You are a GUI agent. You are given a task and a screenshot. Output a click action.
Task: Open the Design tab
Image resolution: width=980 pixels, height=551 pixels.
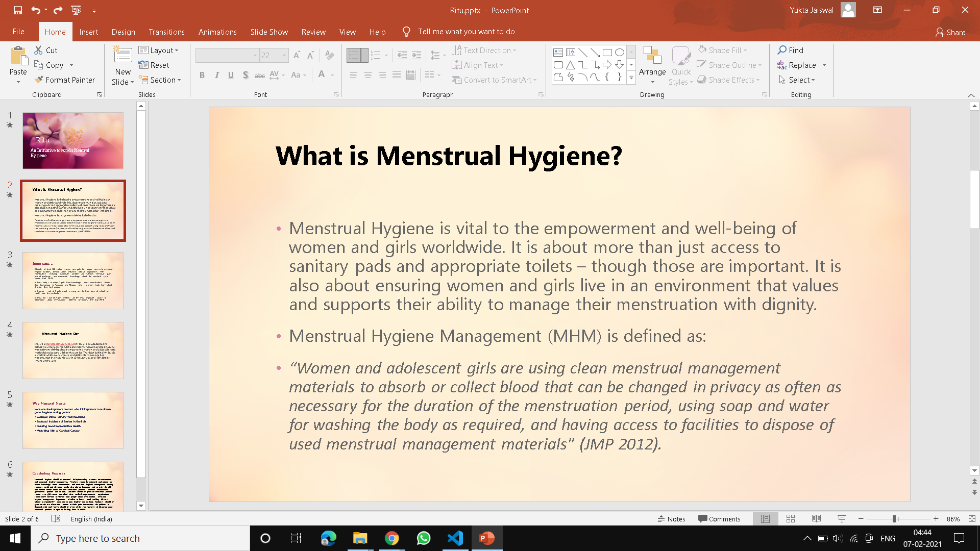[x=123, y=32]
